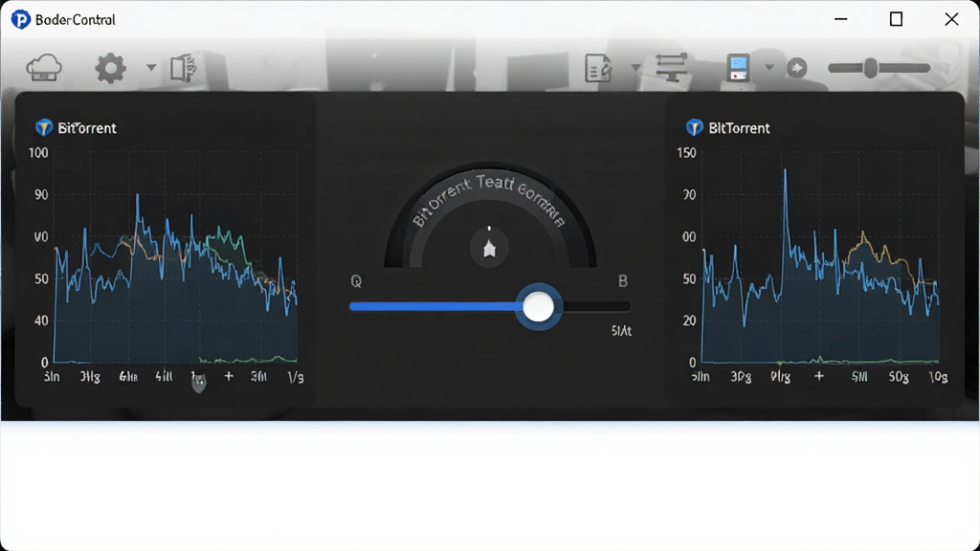Click the BoderControl app logo in title bar
980x551 pixels.
[21, 19]
